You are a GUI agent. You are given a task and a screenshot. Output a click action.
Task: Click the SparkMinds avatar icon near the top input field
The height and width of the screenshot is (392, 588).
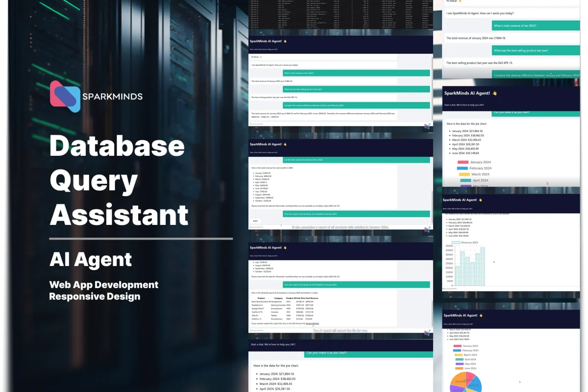tap(425, 126)
